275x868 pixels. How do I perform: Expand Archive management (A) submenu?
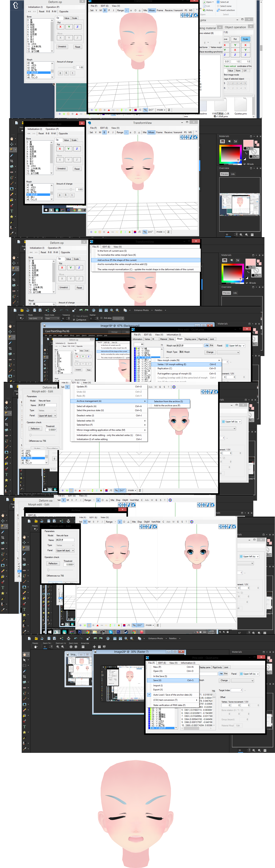[109, 401]
